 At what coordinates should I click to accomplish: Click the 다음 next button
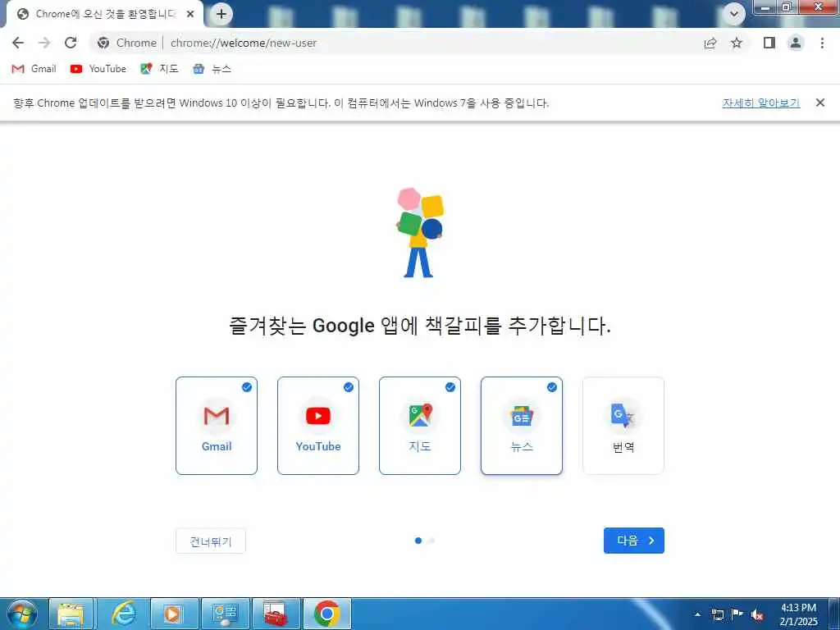click(634, 541)
